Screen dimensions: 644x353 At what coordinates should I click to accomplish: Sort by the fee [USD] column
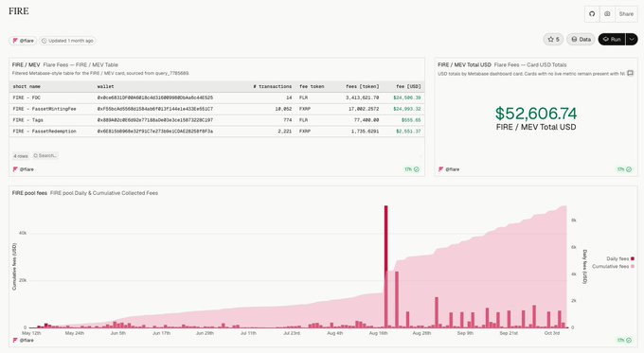[408, 87]
